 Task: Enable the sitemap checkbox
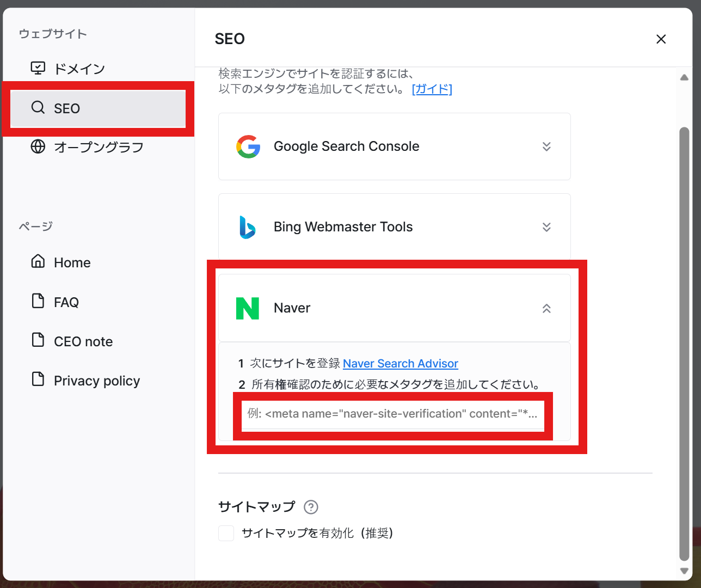click(226, 533)
